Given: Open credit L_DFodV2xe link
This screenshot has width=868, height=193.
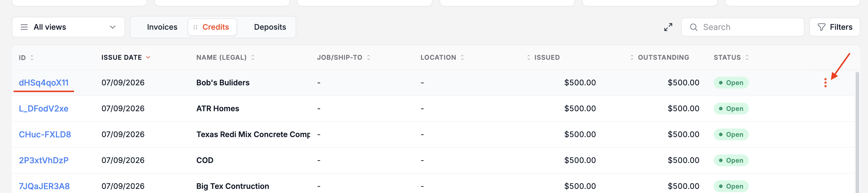Looking at the screenshot, I should click(x=43, y=109).
